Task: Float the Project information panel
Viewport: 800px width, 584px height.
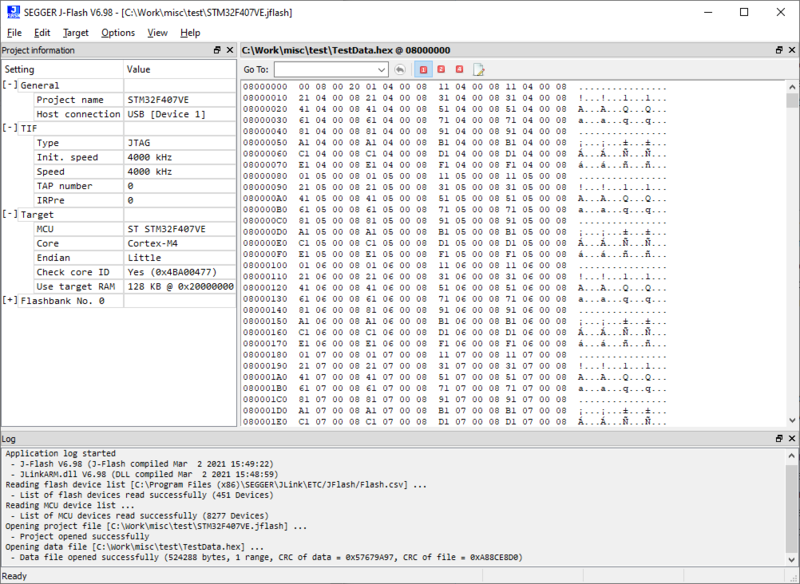Action: point(217,50)
